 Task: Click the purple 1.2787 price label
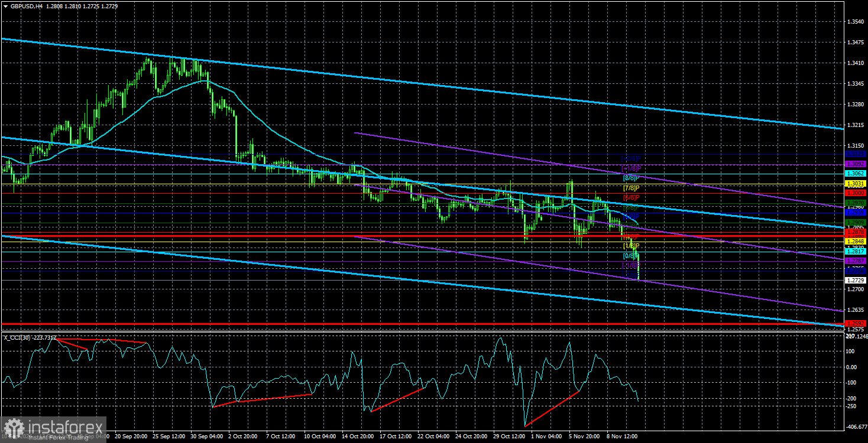[x=856, y=261]
